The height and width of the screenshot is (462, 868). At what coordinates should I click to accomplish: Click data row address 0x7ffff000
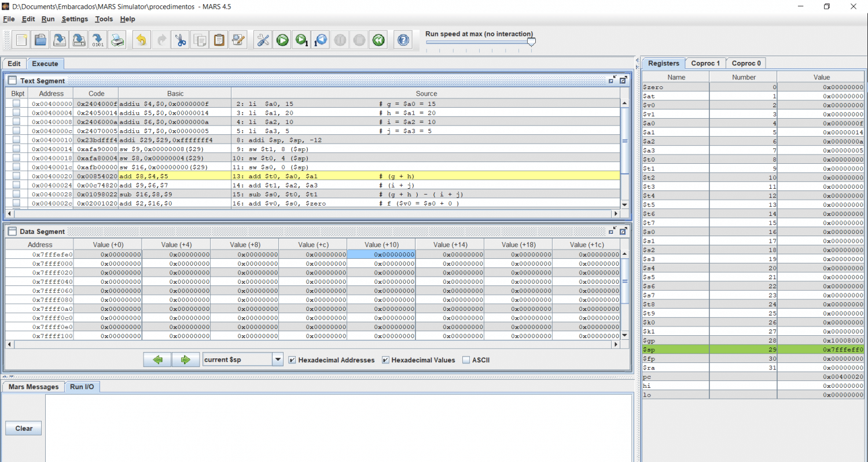click(40, 263)
